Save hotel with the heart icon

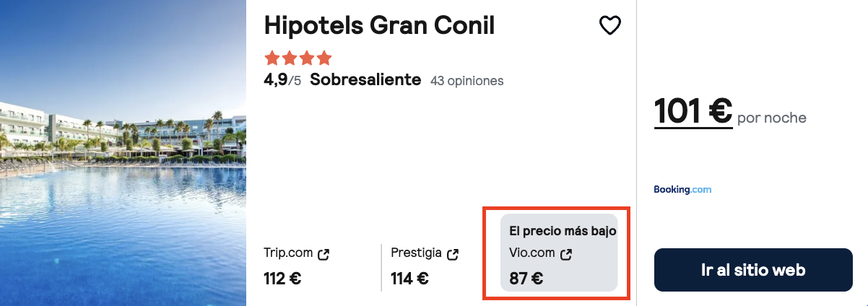tap(610, 26)
